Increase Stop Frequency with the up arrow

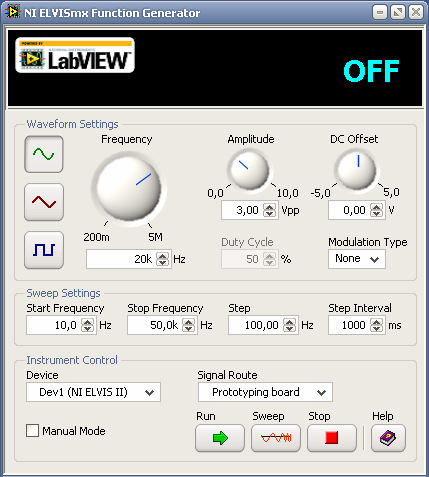coord(189,322)
